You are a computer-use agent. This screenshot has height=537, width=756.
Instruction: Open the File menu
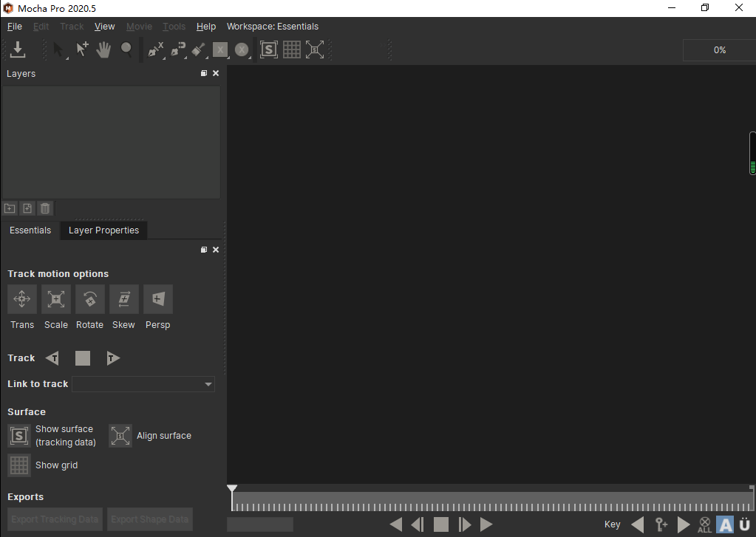click(x=15, y=27)
